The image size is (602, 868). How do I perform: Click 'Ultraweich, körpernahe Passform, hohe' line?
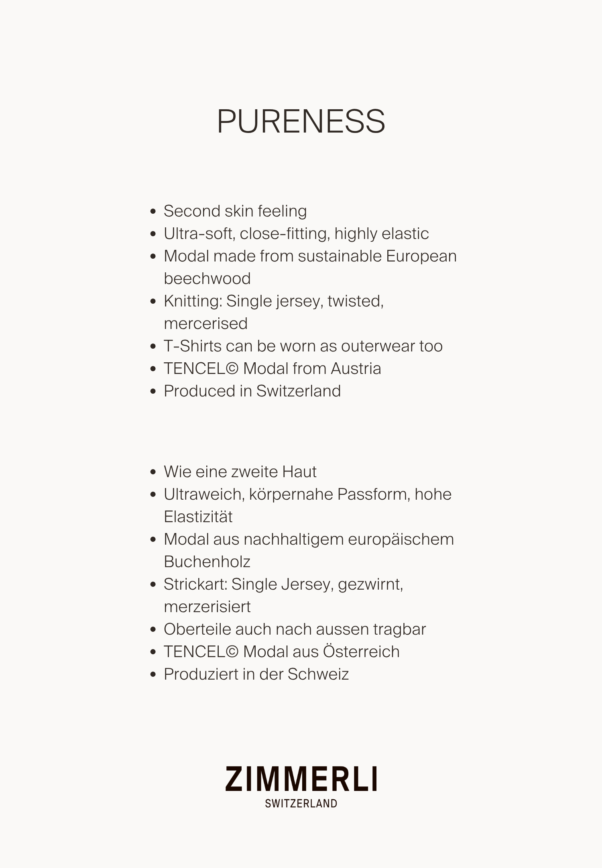tap(307, 494)
